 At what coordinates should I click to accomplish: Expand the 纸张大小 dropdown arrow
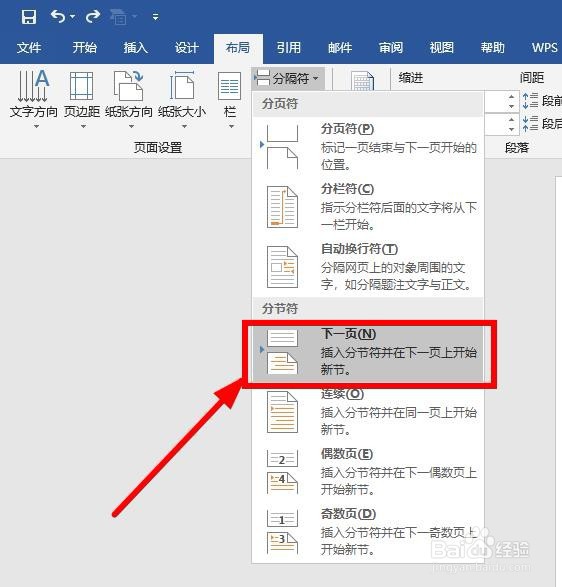click(184, 127)
